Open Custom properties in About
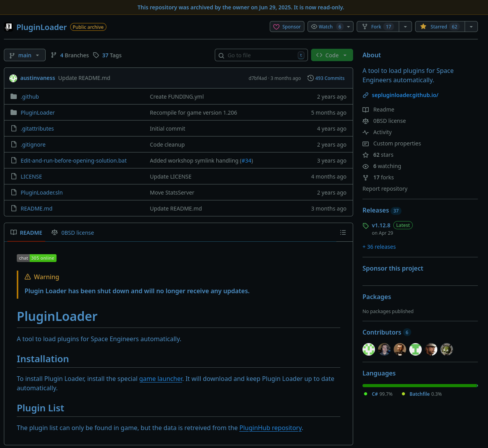The width and height of the screenshot is (488, 448). 397,143
